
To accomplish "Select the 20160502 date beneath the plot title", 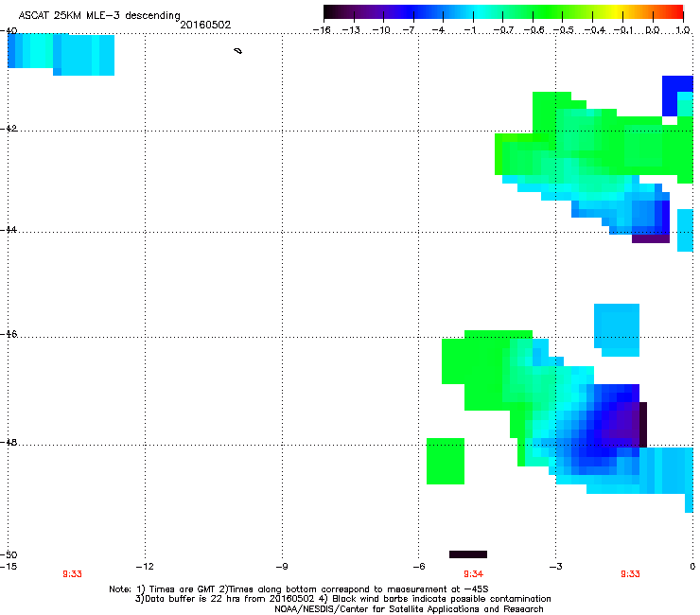I will (205, 25).
